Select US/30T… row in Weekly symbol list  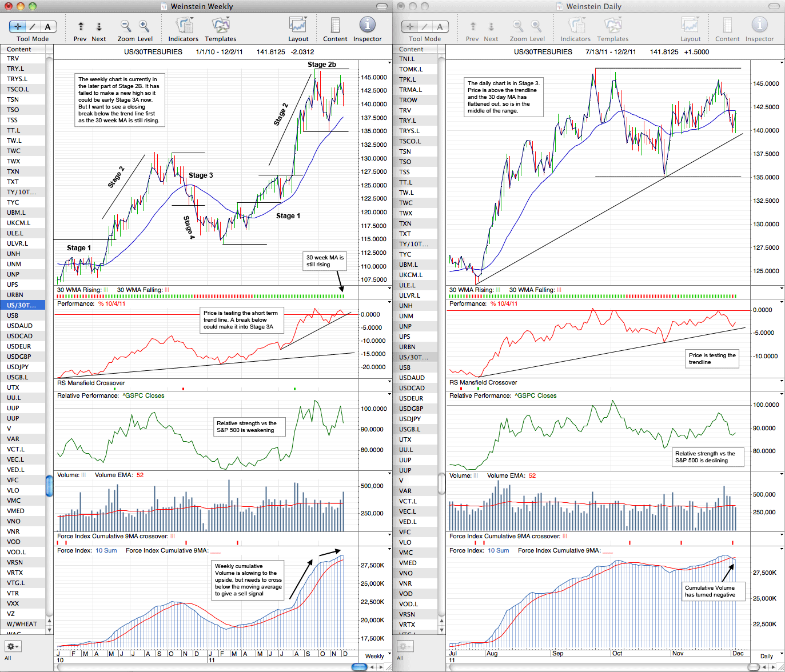click(x=23, y=305)
